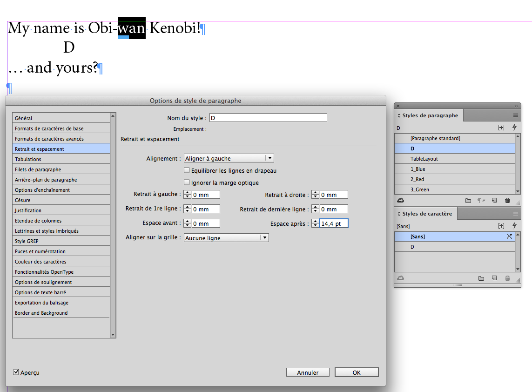This screenshot has width=532, height=392.
Task: Cycle Styles de caractère panel view arrows
Action: point(399,214)
